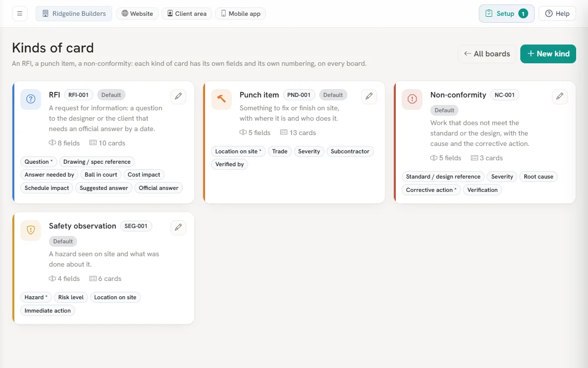Image resolution: width=588 pixels, height=368 pixels.
Task: Open the hamburger menu
Action: [20, 13]
